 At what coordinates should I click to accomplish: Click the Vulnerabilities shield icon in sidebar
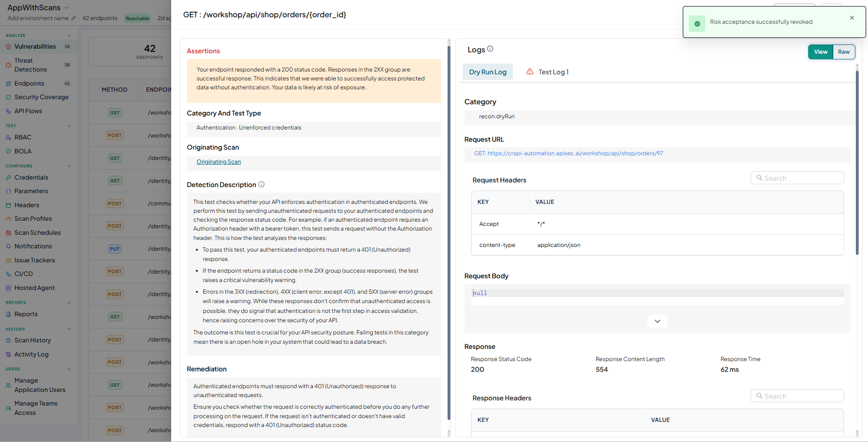[x=8, y=47]
